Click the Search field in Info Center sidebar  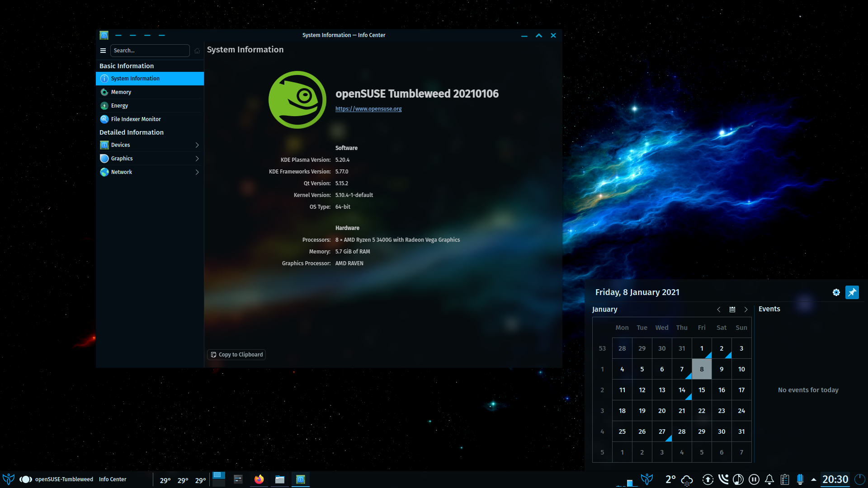pos(150,51)
